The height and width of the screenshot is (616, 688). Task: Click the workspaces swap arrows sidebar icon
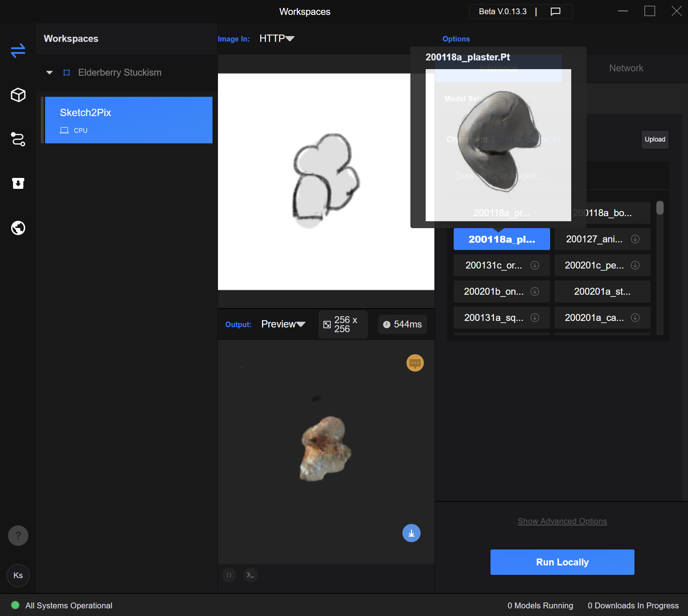coord(18,51)
